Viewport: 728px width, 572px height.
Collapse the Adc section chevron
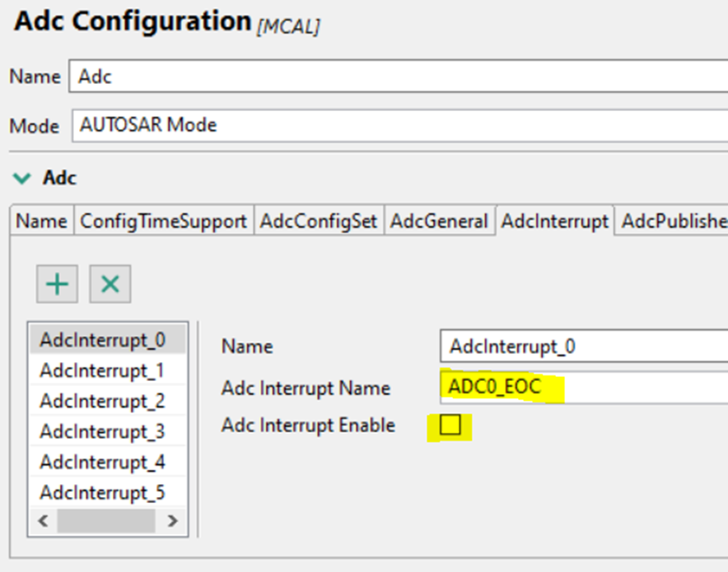click(22, 178)
